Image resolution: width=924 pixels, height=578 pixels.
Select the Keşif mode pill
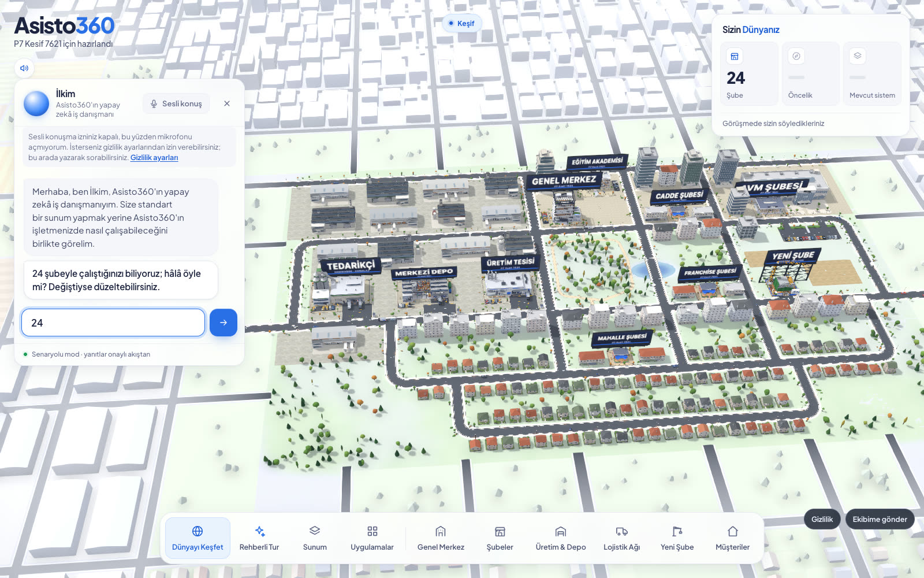[x=461, y=23]
